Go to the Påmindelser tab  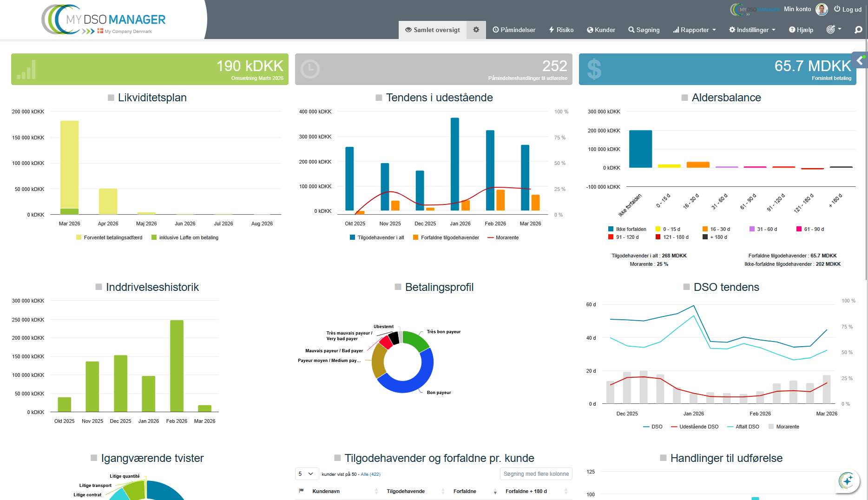[x=514, y=30]
